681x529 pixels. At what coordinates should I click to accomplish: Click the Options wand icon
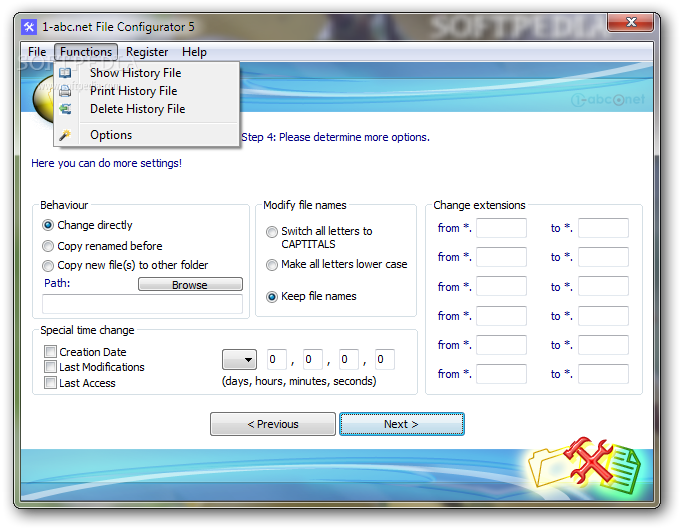(65, 135)
